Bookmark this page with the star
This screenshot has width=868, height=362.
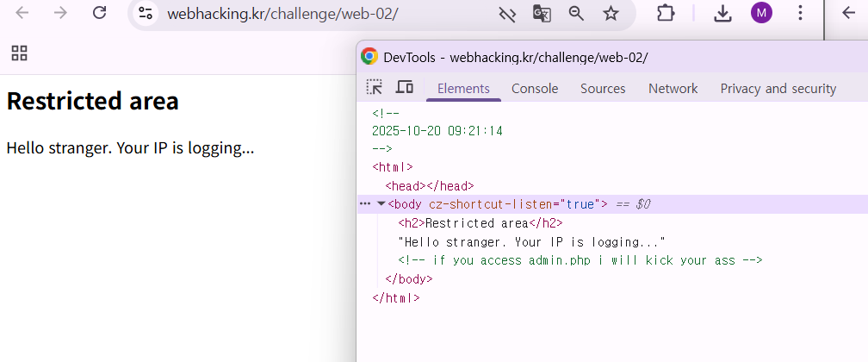pyautogui.click(x=611, y=13)
